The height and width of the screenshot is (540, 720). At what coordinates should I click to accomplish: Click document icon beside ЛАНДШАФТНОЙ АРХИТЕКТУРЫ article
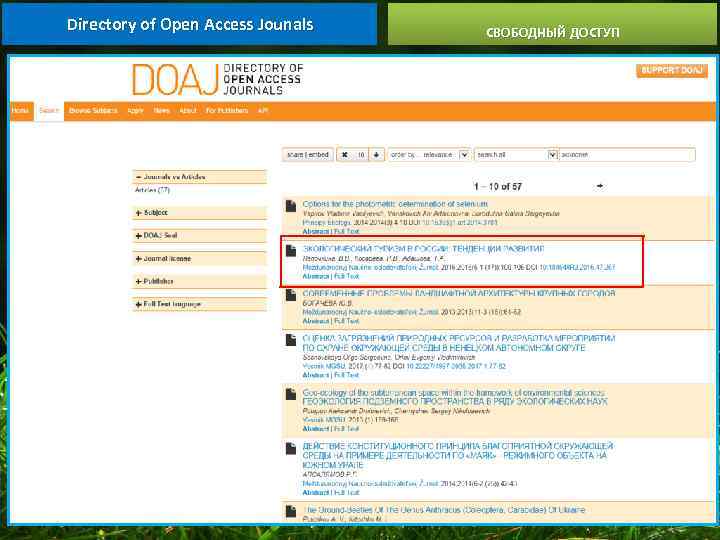tap(291, 295)
